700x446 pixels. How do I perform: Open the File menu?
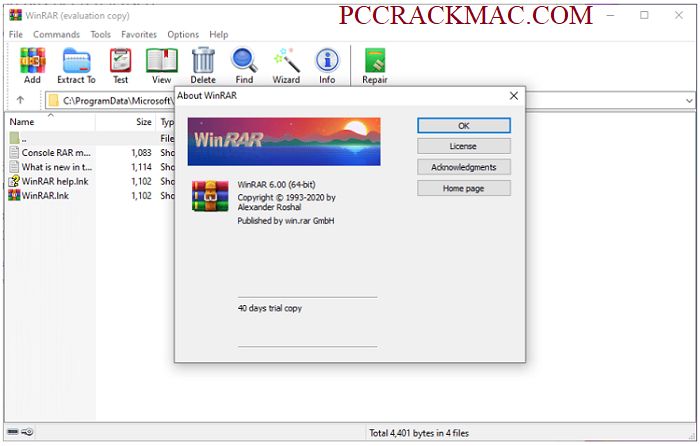(x=16, y=34)
